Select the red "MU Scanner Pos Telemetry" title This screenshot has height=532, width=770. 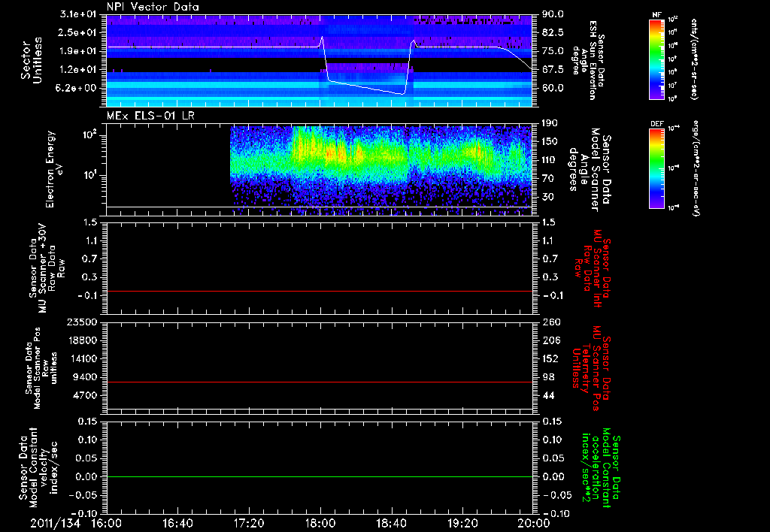[593, 368]
